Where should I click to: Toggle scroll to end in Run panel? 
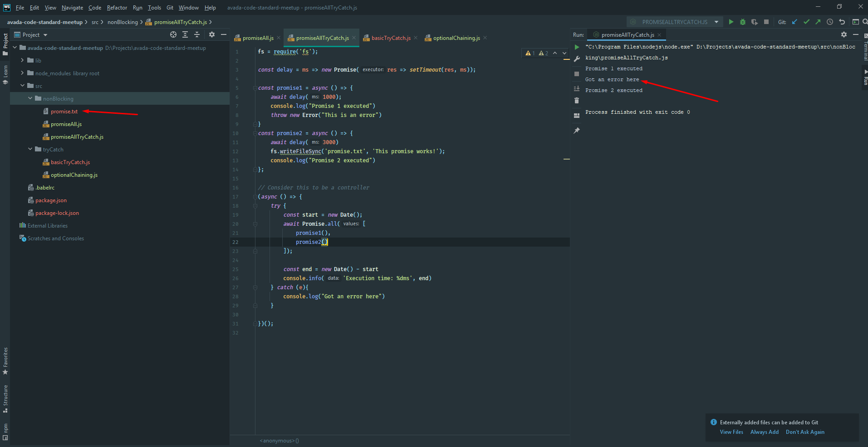point(577,89)
